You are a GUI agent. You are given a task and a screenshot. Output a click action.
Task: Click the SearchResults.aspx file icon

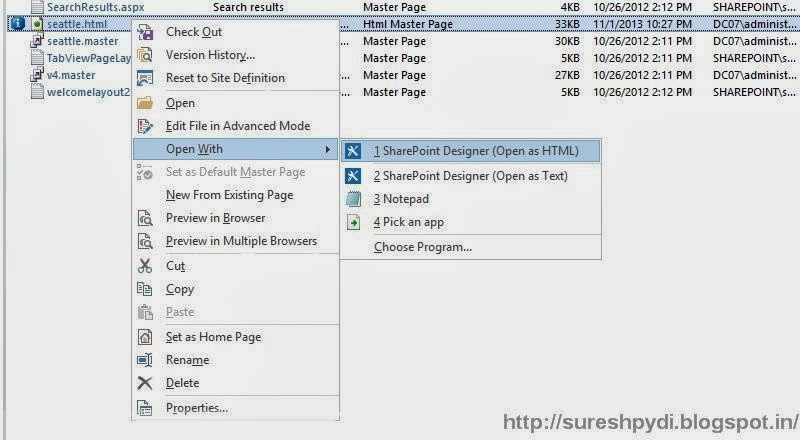(x=37, y=7)
